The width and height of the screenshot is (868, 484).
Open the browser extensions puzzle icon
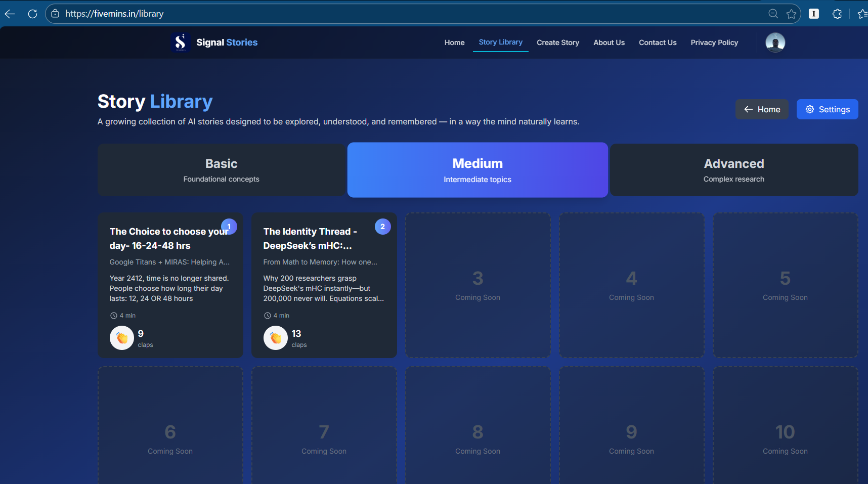838,14
